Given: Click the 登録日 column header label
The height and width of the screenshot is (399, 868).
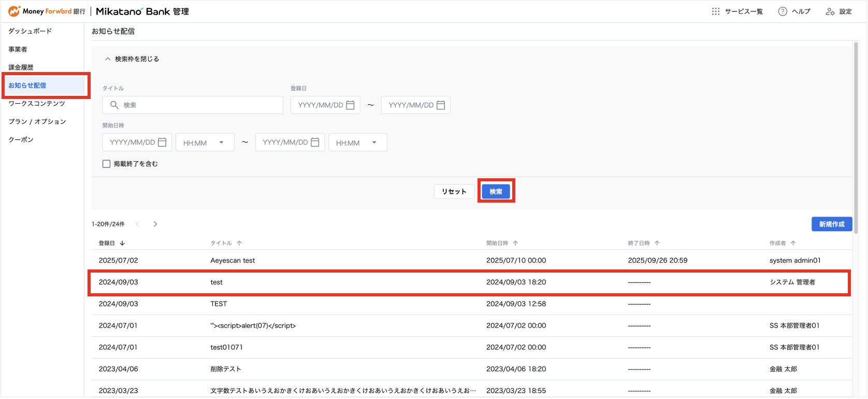Looking at the screenshot, I should pyautogui.click(x=107, y=243).
